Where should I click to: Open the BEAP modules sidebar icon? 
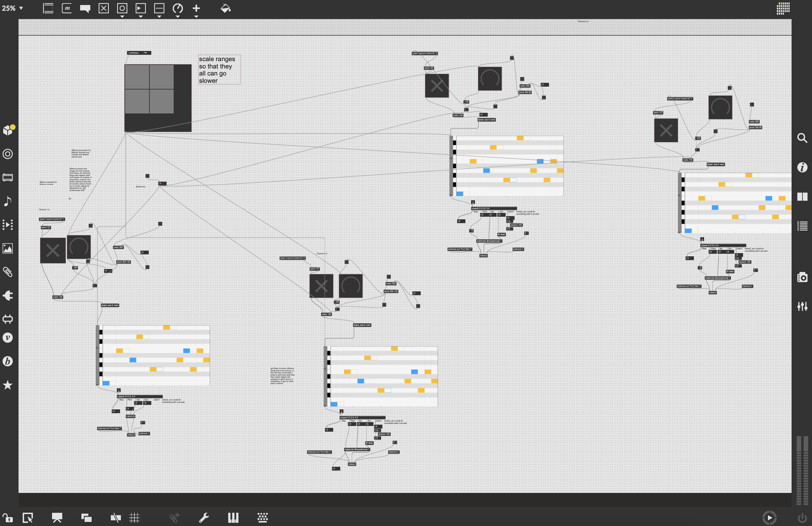[x=7, y=361]
